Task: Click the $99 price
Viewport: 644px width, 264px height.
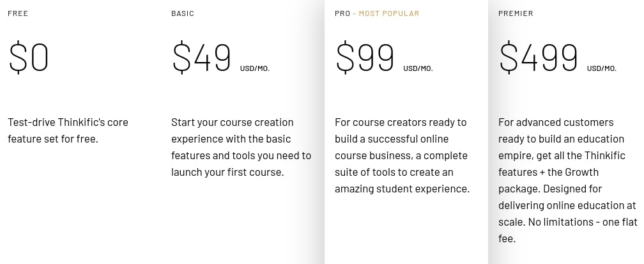Action: [365, 58]
